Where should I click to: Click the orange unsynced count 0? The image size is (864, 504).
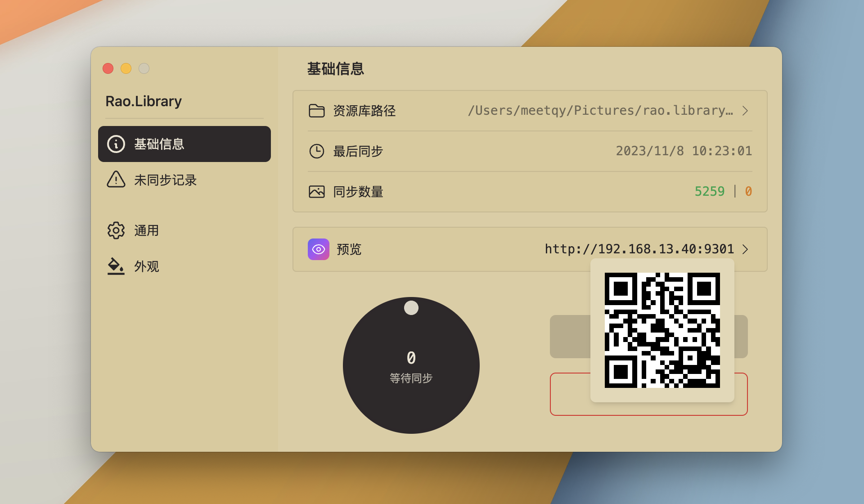pos(748,191)
